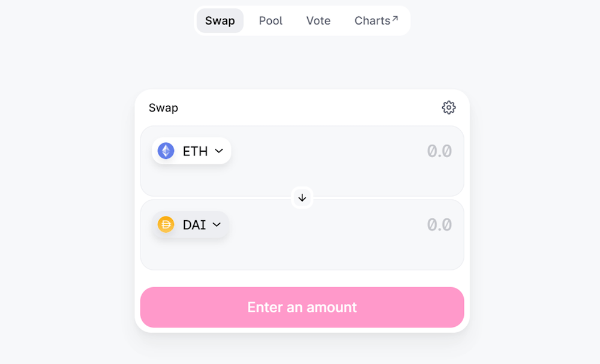Click the ETH token label text
600x364 pixels.
coord(195,151)
